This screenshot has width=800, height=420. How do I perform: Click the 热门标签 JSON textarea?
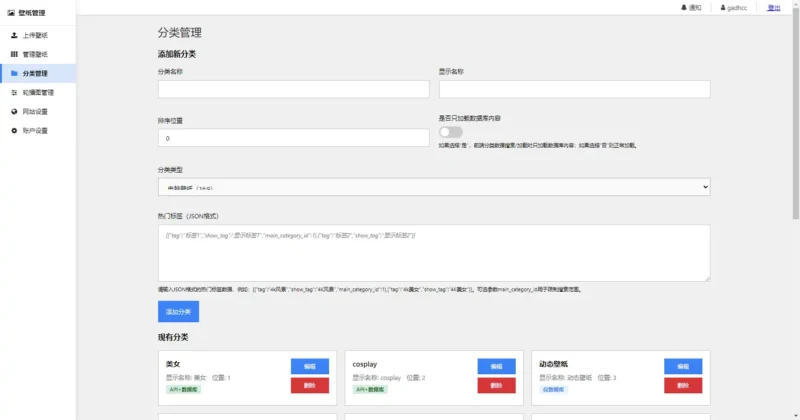(434, 252)
